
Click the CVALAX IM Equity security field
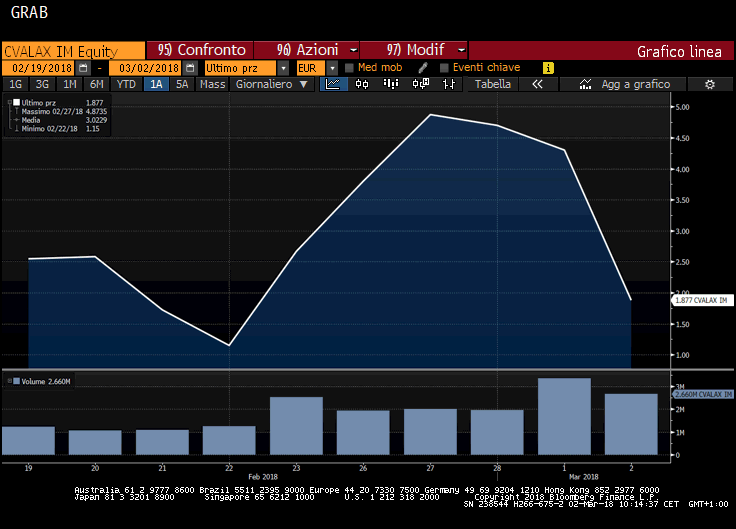tap(61, 50)
